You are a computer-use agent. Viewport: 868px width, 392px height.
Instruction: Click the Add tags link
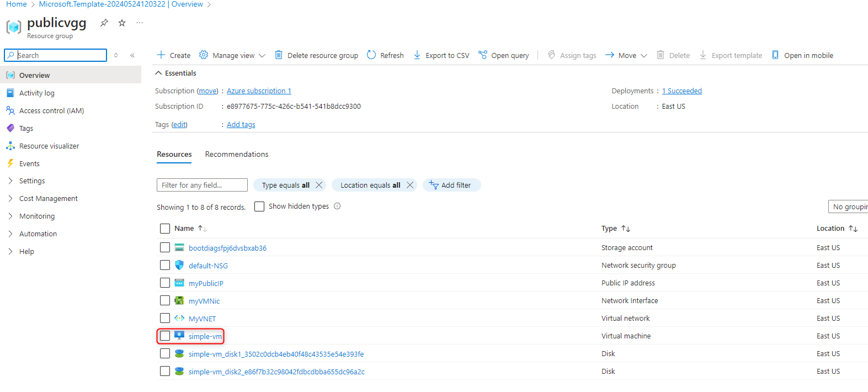click(x=241, y=124)
